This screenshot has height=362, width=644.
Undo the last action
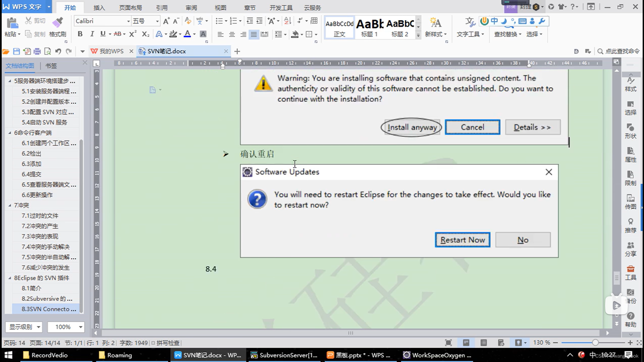click(58, 51)
